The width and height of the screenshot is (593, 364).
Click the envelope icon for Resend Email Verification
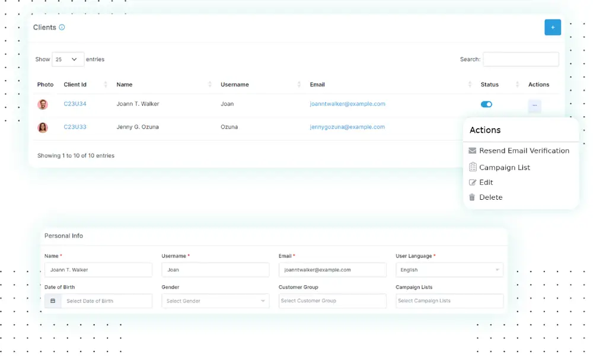tap(473, 151)
